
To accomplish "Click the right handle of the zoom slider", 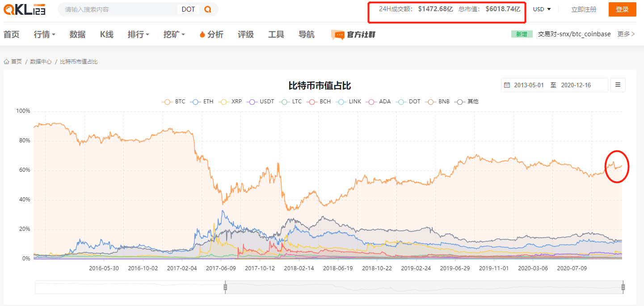I will [x=623, y=287].
